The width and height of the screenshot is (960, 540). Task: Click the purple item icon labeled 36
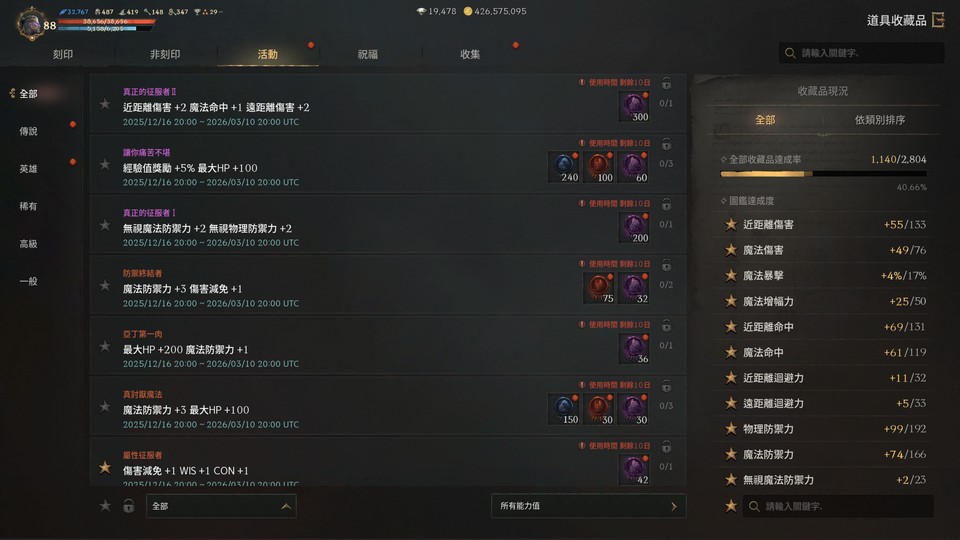pyautogui.click(x=634, y=349)
